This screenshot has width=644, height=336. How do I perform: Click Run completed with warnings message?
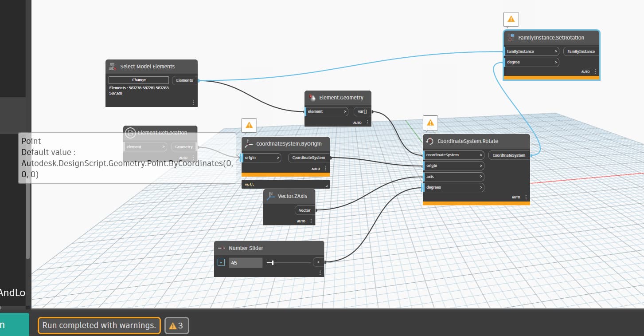click(99, 325)
